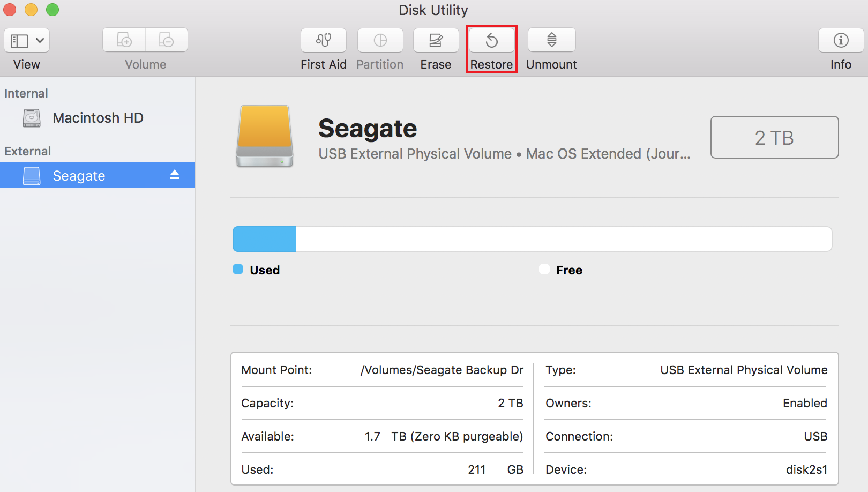Viewport: 868px width, 492px height.
Task: Click the Unmount toolbar icon
Action: 552,40
